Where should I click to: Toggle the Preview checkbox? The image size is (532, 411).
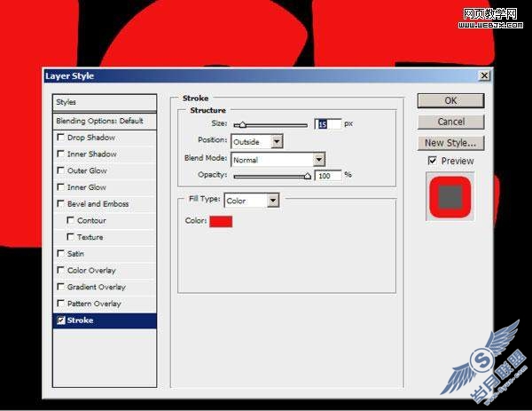(x=433, y=161)
